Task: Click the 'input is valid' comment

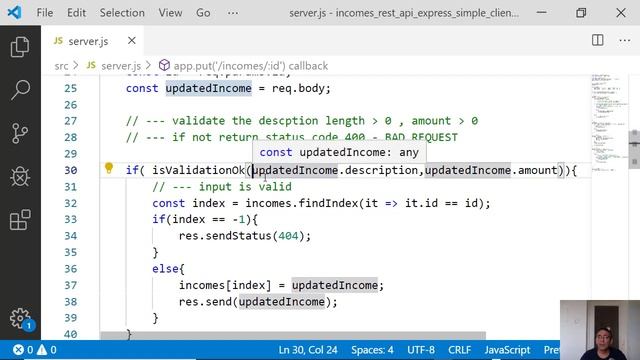Action: [222, 187]
